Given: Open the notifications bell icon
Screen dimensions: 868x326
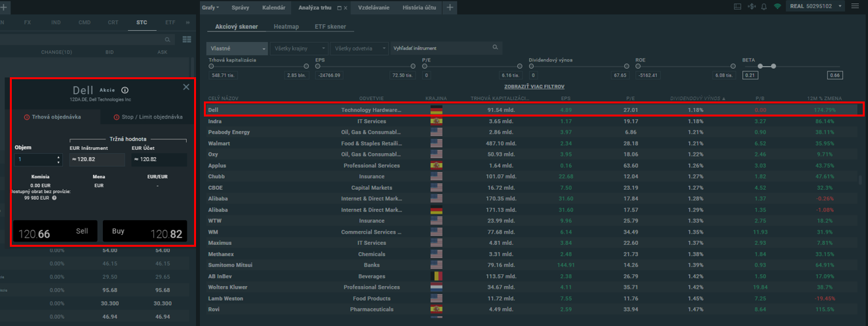Looking at the screenshot, I should [764, 7].
